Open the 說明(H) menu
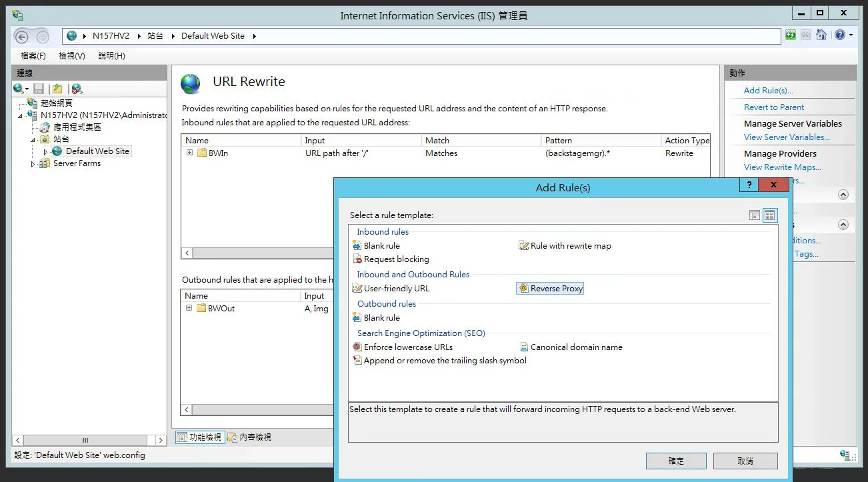This screenshot has width=868, height=482. point(111,55)
